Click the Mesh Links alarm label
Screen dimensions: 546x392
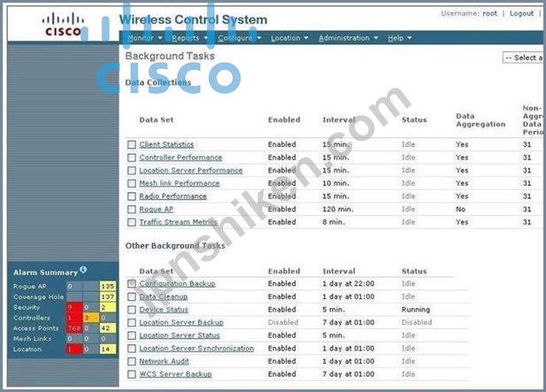pos(33,339)
